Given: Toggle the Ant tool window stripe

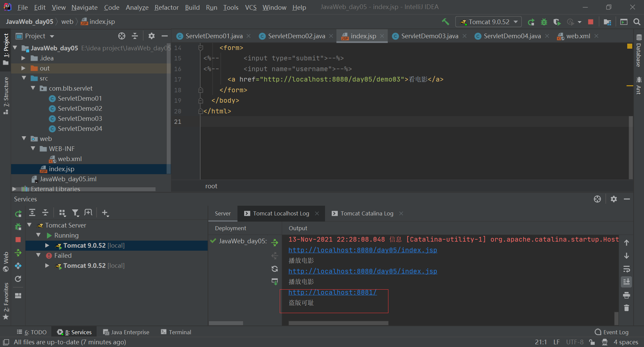Looking at the screenshot, I should pyautogui.click(x=639, y=86).
